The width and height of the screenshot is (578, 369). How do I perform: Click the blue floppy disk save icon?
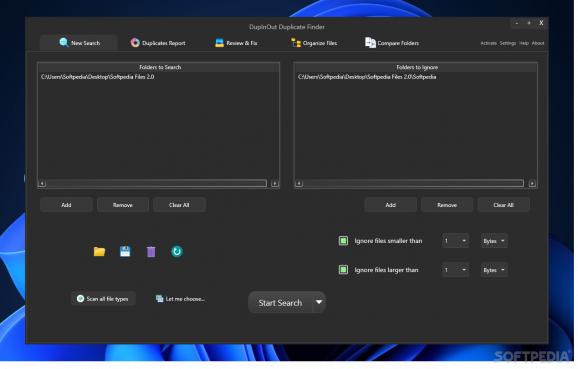click(125, 251)
